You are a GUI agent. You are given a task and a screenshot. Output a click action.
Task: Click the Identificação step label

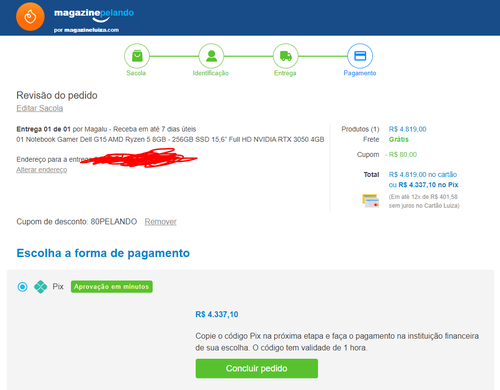click(211, 73)
